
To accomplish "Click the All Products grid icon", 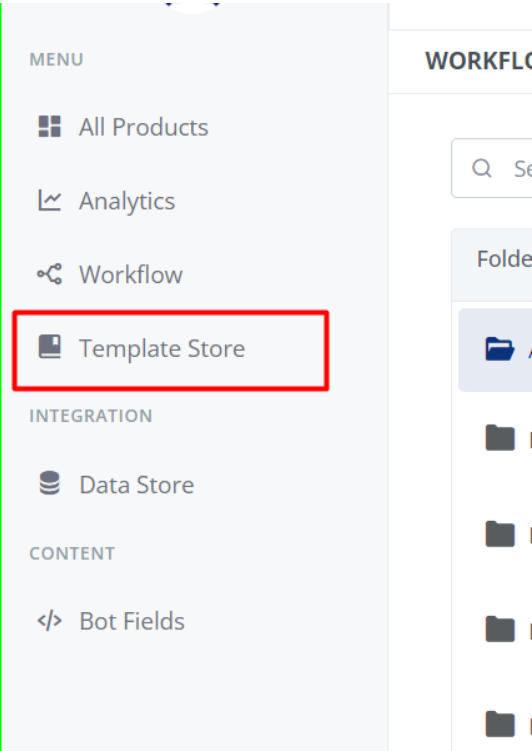I will coord(49,126).
